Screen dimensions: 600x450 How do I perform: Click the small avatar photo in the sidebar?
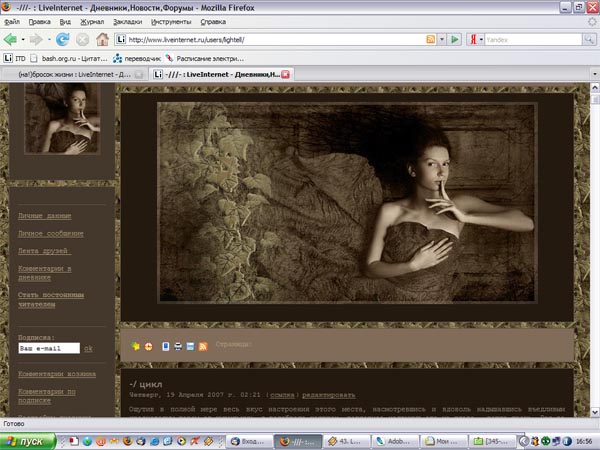pyautogui.click(x=62, y=119)
